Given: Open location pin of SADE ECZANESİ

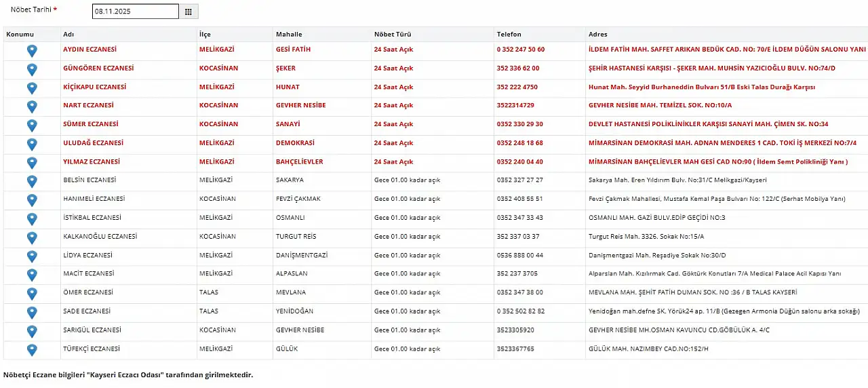Looking at the screenshot, I should coord(32,312).
